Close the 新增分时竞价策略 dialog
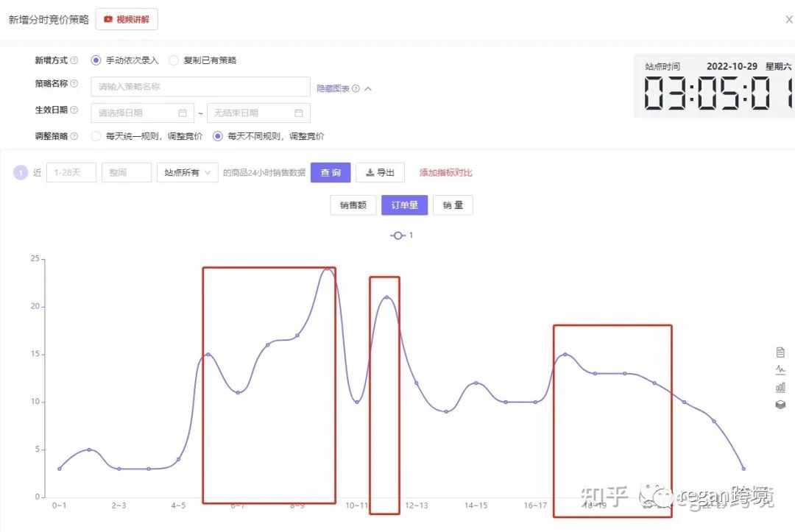795x532 pixels. (789, 20)
